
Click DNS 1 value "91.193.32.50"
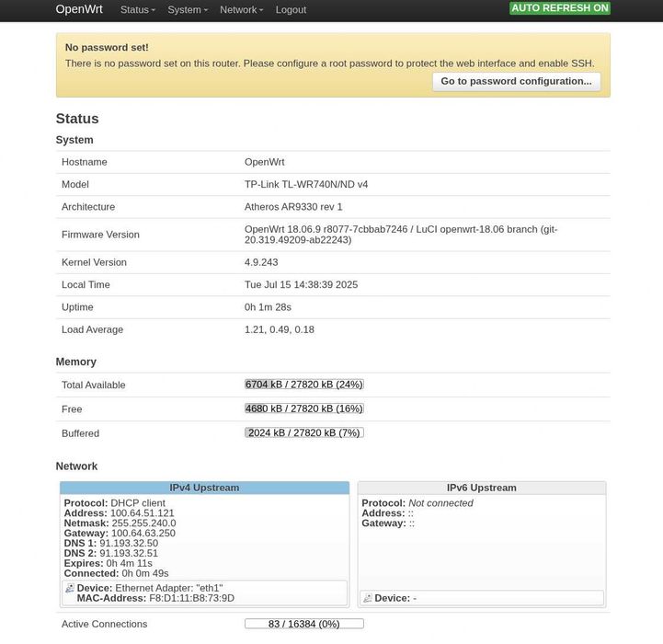(129, 544)
